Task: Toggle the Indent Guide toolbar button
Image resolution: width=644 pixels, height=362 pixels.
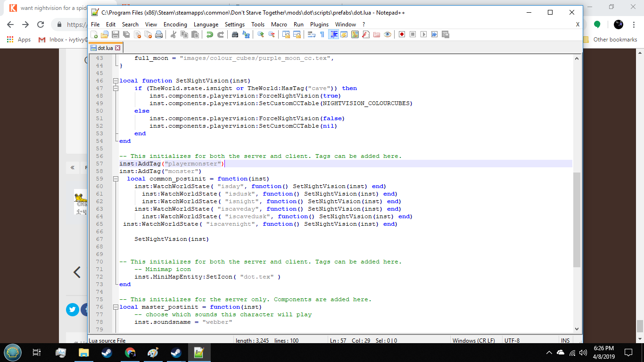Action: coord(334,34)
